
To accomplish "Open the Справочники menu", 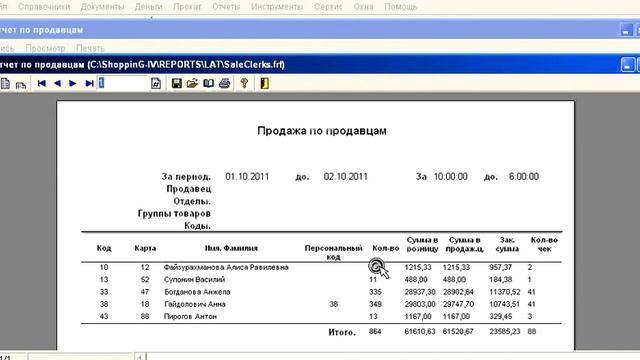I will (44, 7).
